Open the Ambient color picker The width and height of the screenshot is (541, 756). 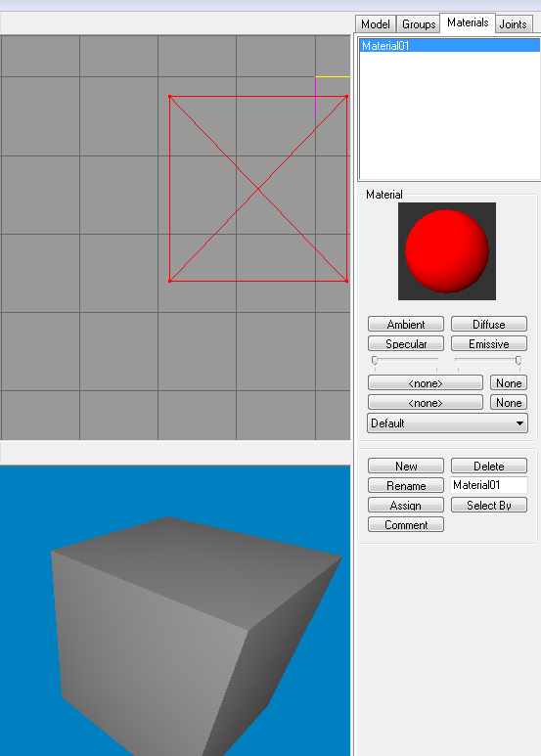click(406, 324)
